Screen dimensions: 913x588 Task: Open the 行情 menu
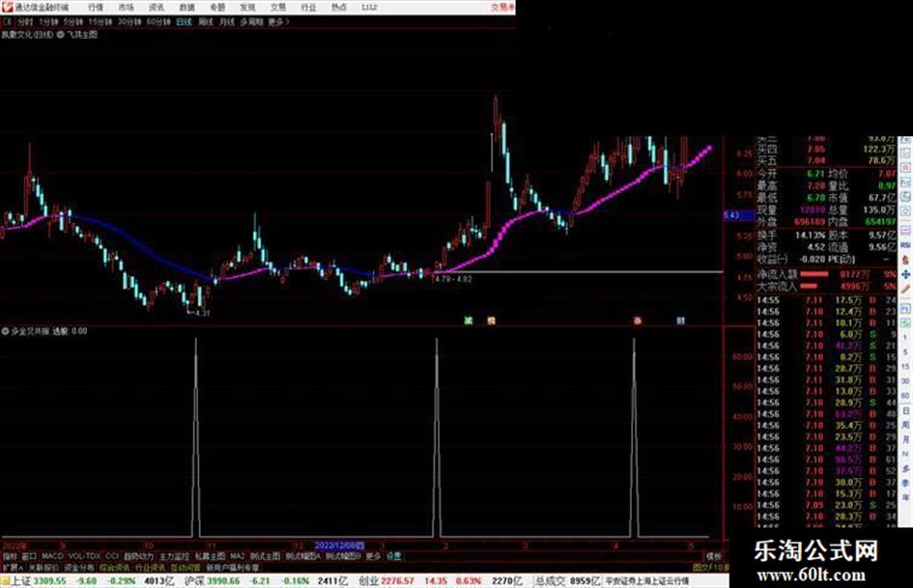click(96, 8)
